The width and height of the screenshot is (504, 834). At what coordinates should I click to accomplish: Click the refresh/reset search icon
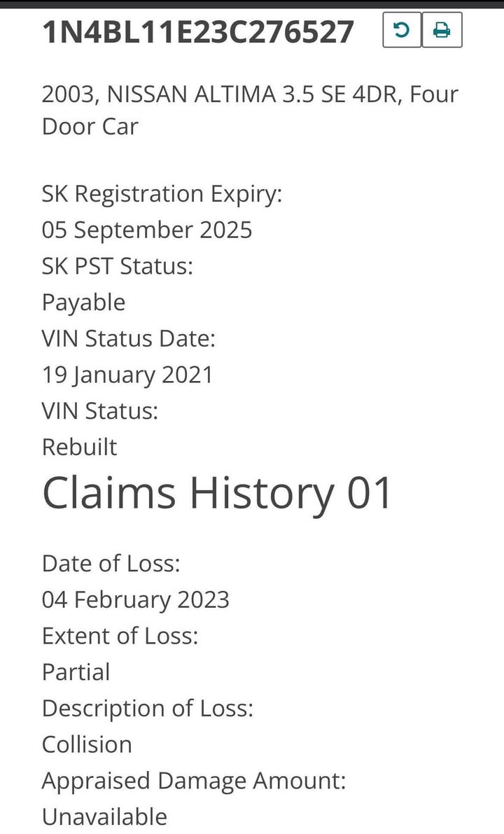(402, 30)
